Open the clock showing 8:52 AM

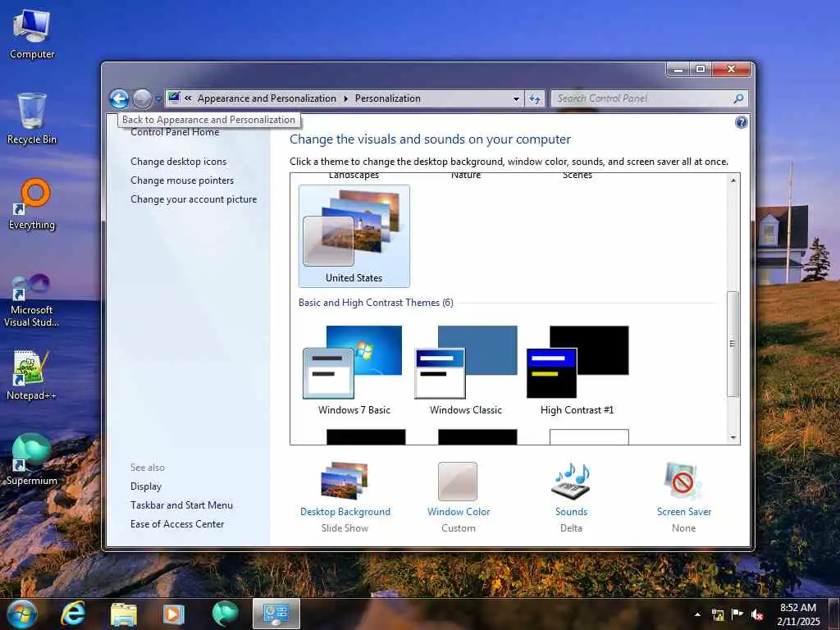(798, 614)
